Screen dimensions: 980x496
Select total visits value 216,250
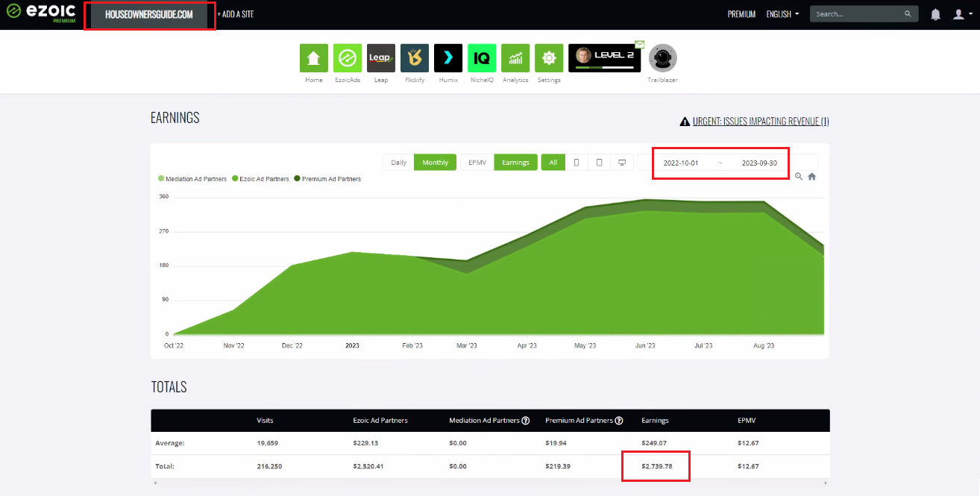coord(268,466)
